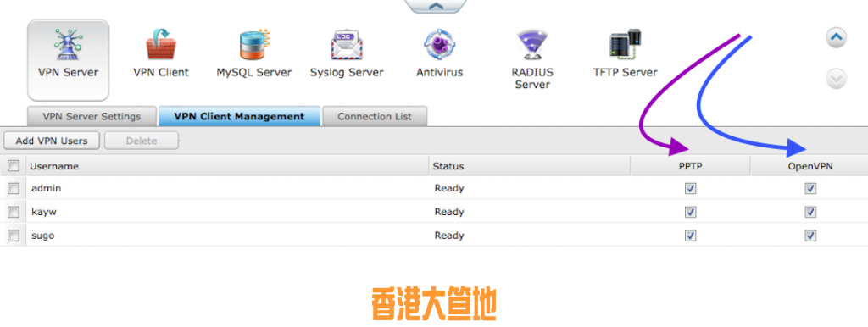Launch the MySQL Server icon
The height and width of the screenshot is (327, 868).
click(253, 53)
